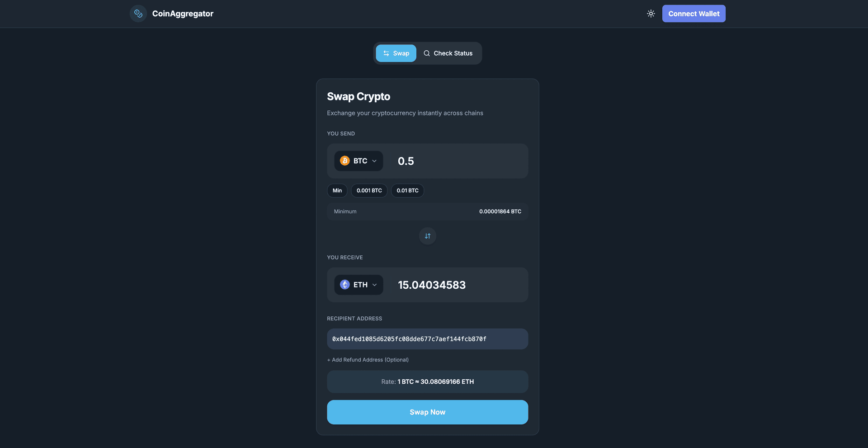The width and height of the screenshot is (868, 448).
Task: Select the 0.01 BTC preset chip
Action: pyautogui.click(x=407, y=191)
